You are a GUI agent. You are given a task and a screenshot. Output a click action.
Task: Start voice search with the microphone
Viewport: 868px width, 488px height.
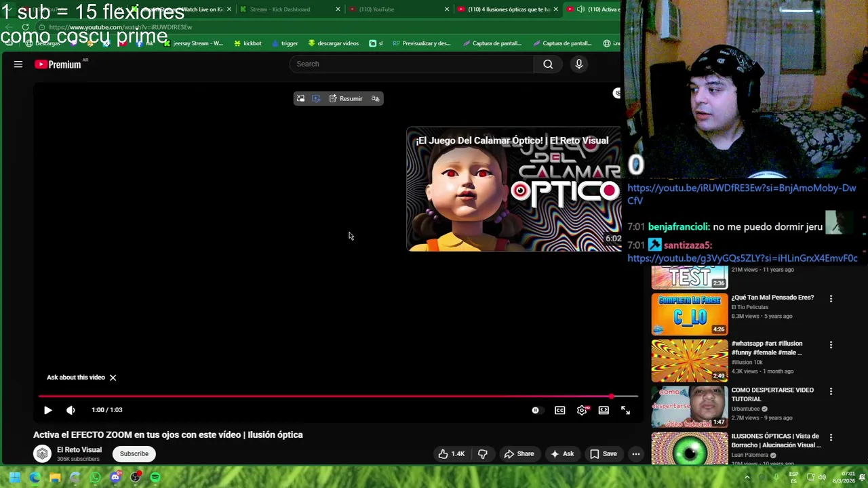[578, 64]
